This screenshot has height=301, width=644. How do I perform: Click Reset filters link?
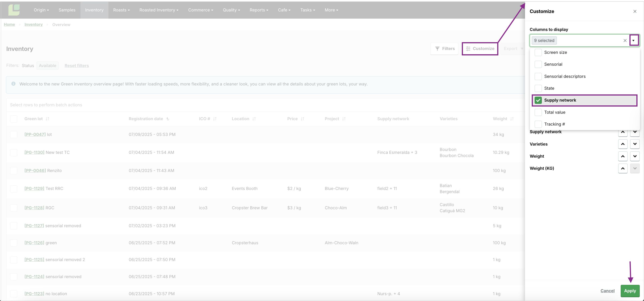tap(76, 65)
